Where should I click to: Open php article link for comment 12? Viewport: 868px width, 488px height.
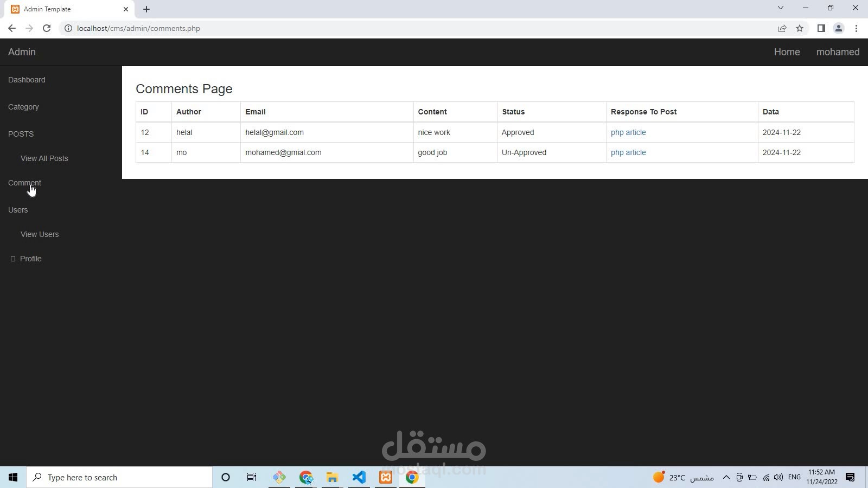tap(628, 132)
